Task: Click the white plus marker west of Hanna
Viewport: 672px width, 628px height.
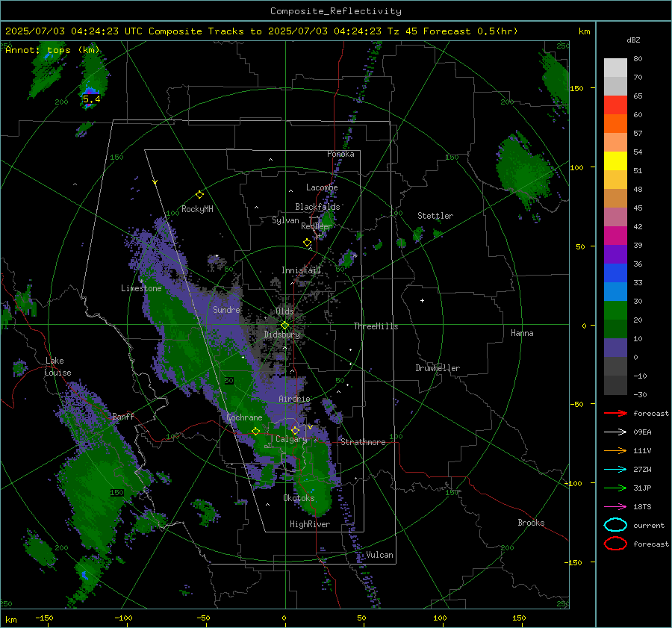Action: [422, 300]
